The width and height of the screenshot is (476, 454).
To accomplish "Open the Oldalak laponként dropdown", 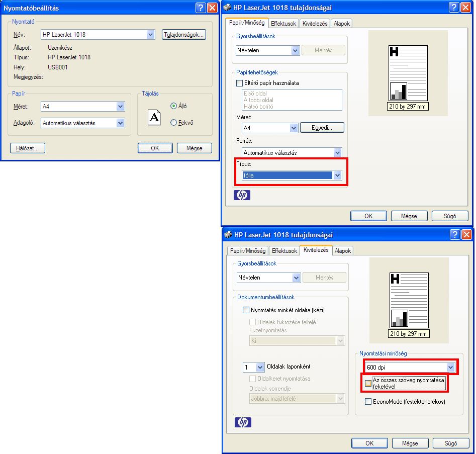I will 260,367.
